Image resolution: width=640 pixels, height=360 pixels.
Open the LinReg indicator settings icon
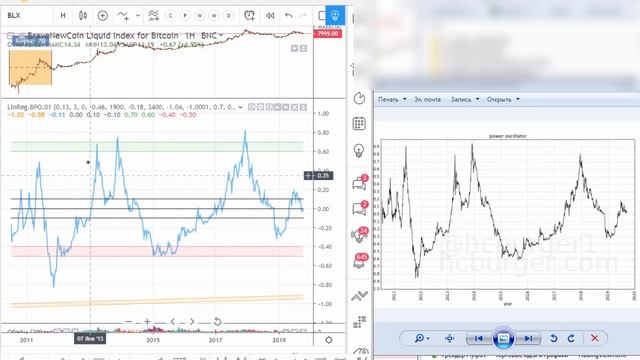click(x=260, y=107)
